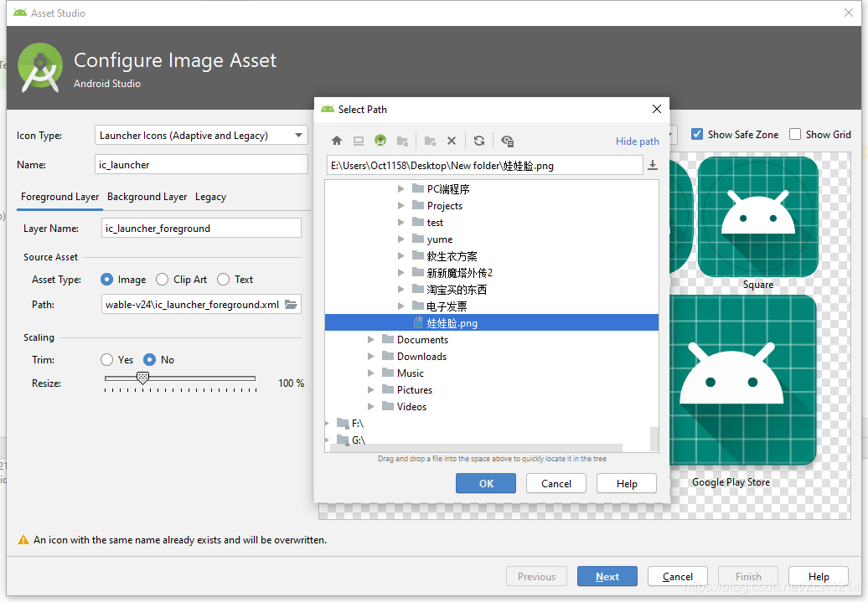Click the file tree horizontal scrollbar
The image size is (868, 602).
click(476, 448)
